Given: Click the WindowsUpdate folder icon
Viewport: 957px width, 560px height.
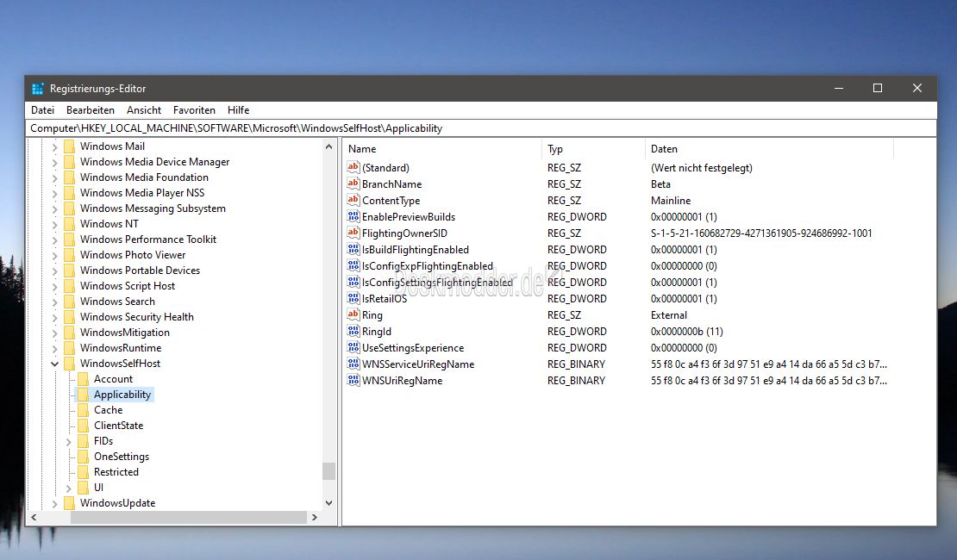Looking at the screenshot, I should coord(69,503).
